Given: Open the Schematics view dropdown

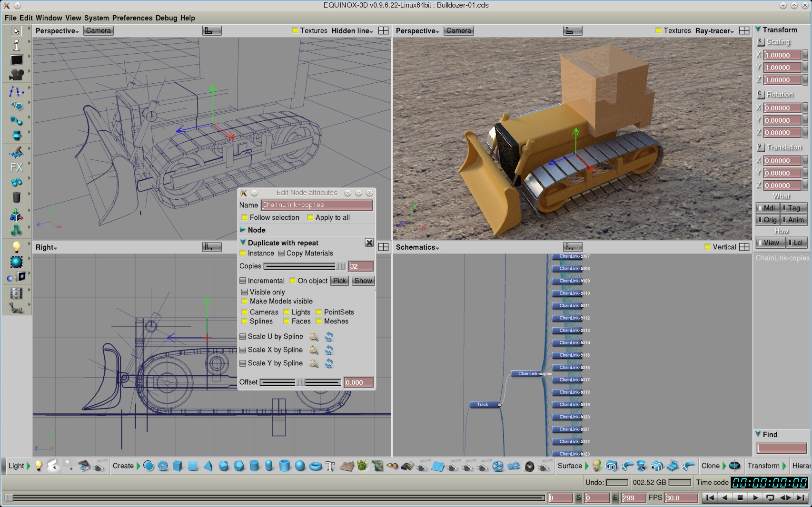Looking at the screenshot, I should click(417, 247).
